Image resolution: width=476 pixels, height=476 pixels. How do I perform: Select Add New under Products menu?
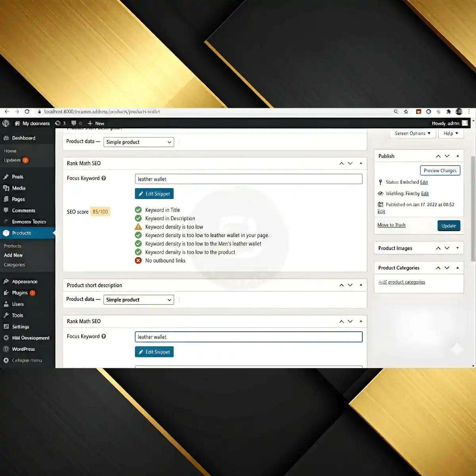coord(13,255)
